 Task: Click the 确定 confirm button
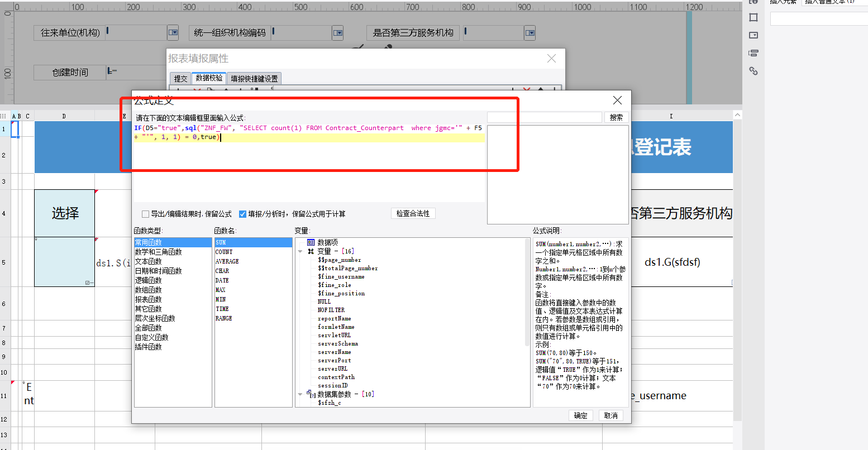[x=581, y=415]
